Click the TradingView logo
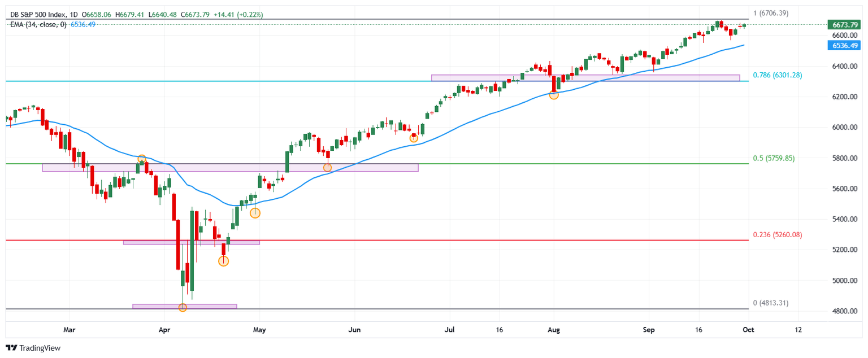 point(33,348)
